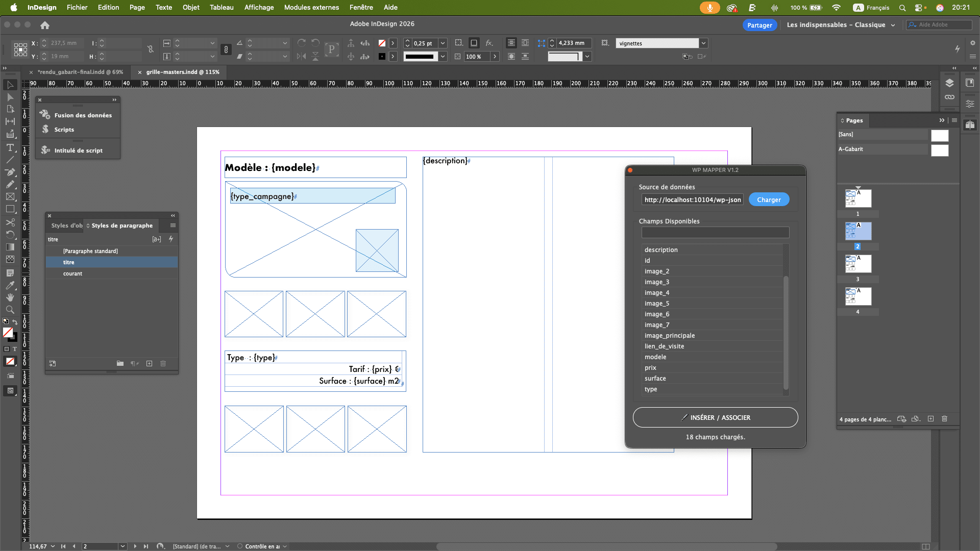Viewport: 980px width, 551px height.
Task: Select the Pen tool
Action: 10,172
